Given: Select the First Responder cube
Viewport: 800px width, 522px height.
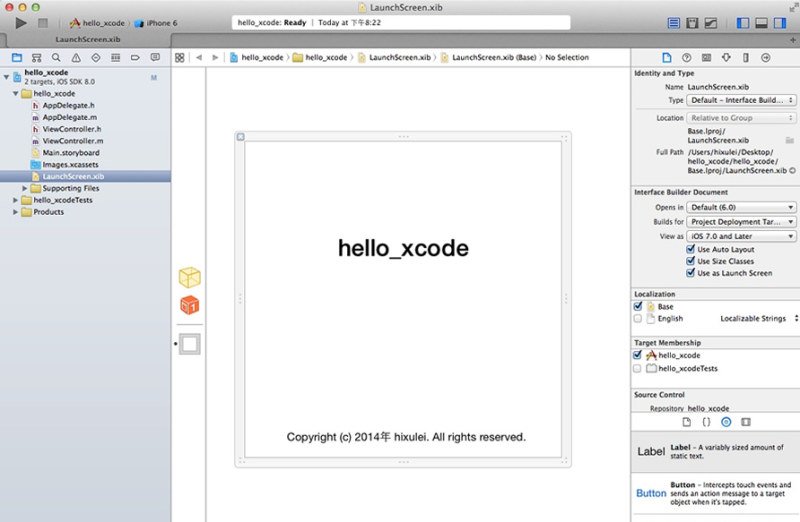Looking at the screenshot, I should click(190, 305).
